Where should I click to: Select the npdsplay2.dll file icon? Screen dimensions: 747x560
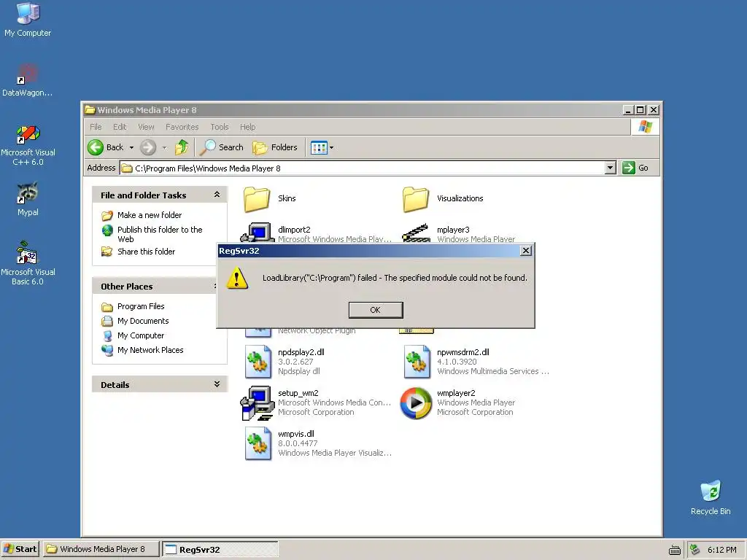tap(258, 362)
